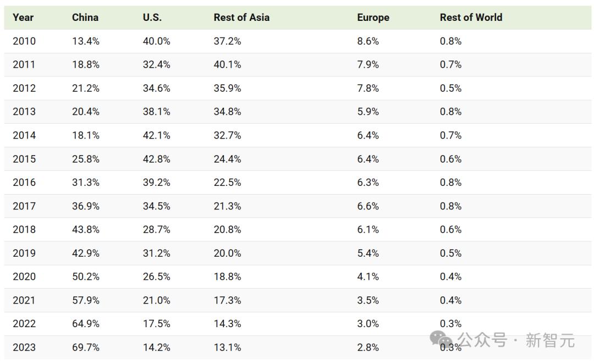This screenshot has height=364, width=594.
Task: Click the Year column header
Action: [x=23, y=18]
